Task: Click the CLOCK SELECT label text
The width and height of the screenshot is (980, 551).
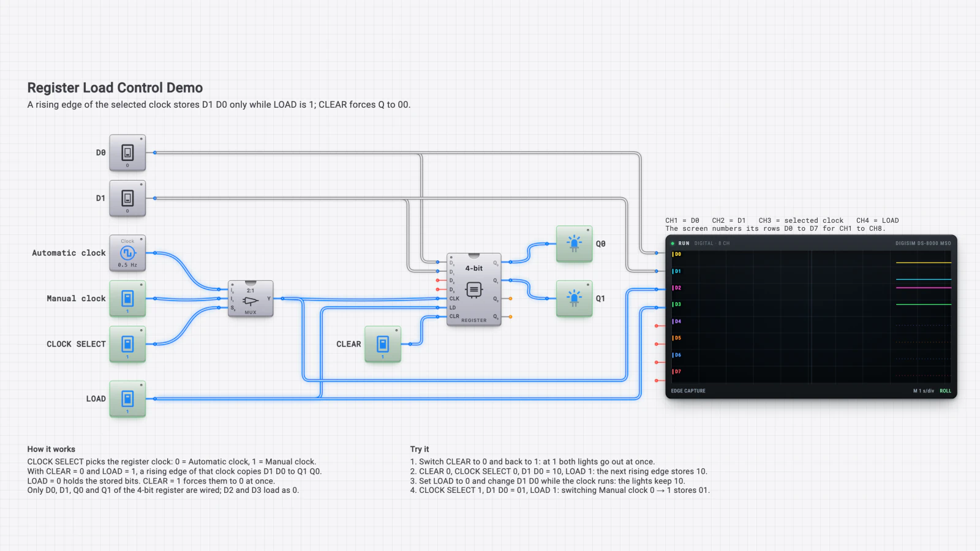Action: click(76, 344)
